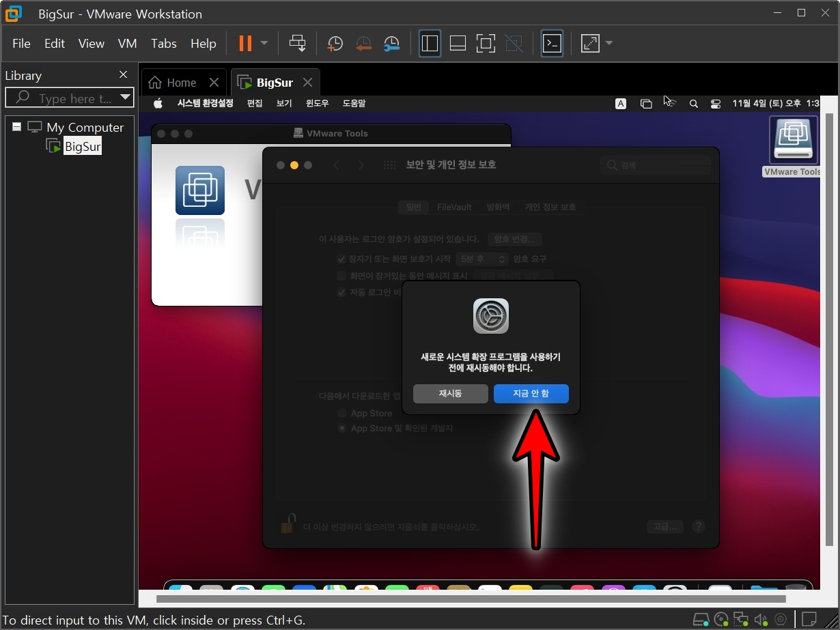
Task: Open the snapshot manager
Action: click(392, 44)
